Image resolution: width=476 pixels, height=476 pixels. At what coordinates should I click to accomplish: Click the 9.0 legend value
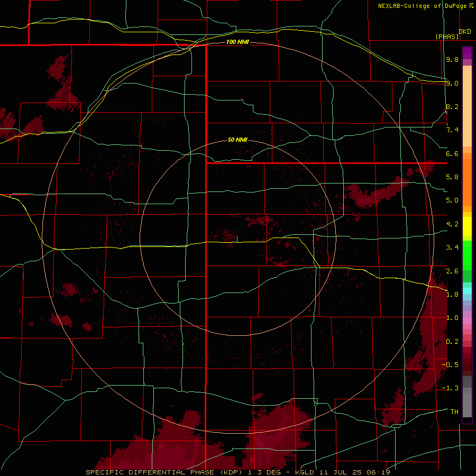[452, 83]
